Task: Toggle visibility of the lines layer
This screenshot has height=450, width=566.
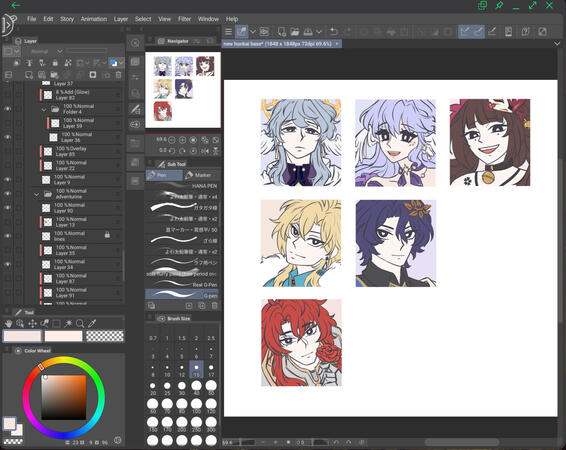Action: (8, 236)
